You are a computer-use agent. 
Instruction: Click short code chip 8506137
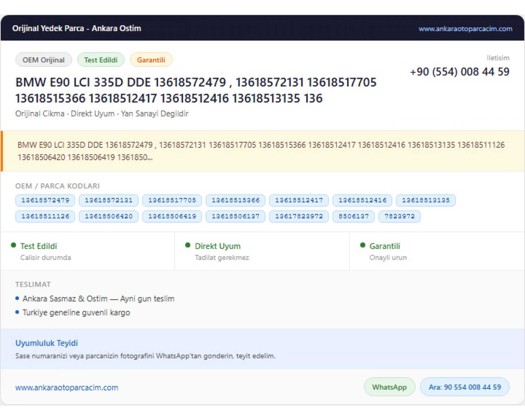click(353, 216)
